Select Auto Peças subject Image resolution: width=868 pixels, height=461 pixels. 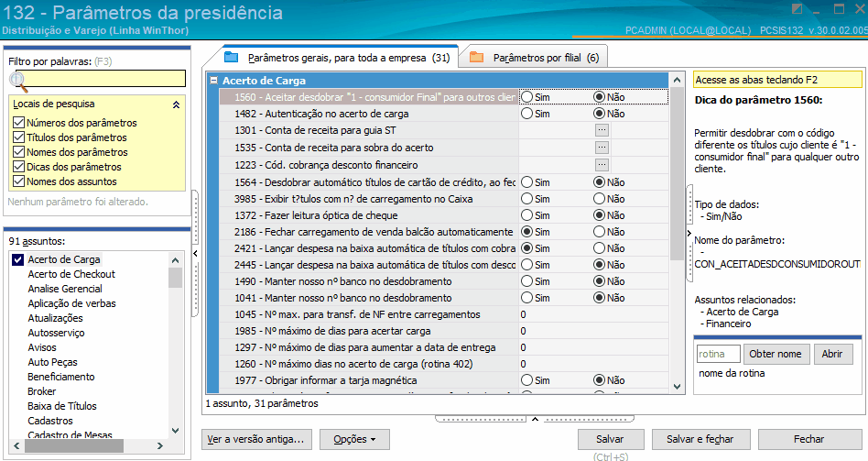pyautogui.click(x=52, y=362)
